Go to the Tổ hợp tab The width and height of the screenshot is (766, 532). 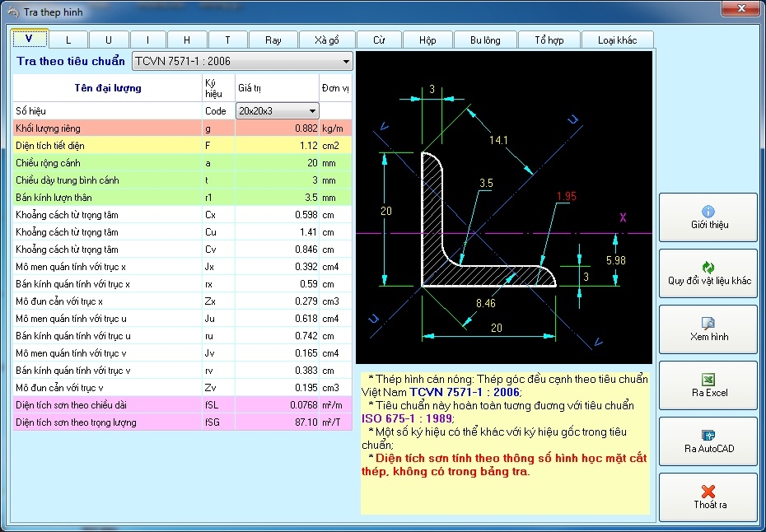(549, 40)
